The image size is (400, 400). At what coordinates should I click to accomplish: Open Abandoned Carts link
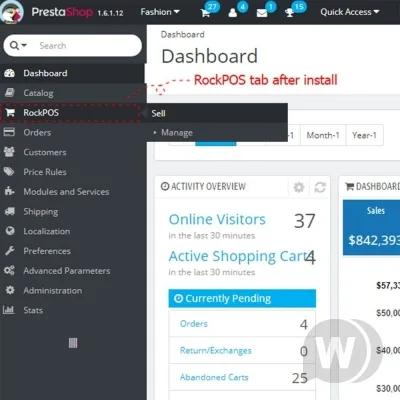[214, 377]
